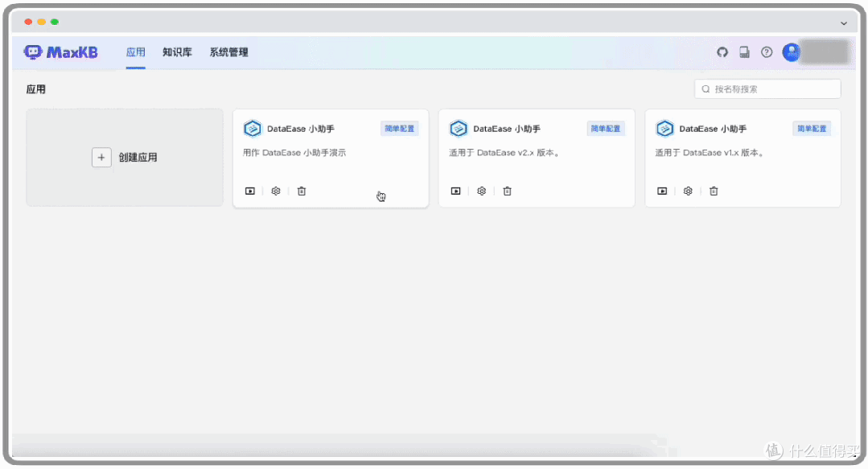Image resolution: width=868 pixels, height=469 pixels.
Task: Click the help question mark icon
Action: (x=767, y=52)
